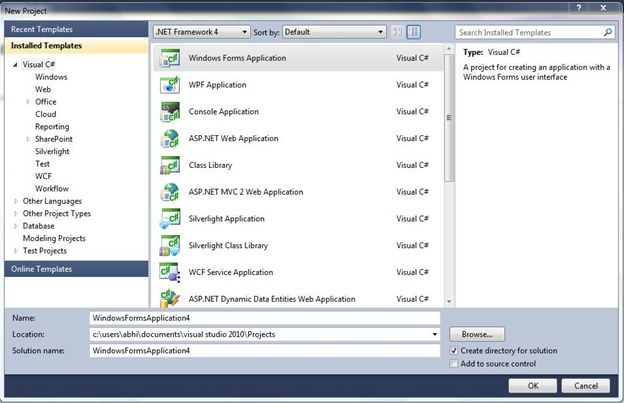This screenshot has width=624, height=403.
Task: Expand the Office tree node
Action: coord(28,102)
